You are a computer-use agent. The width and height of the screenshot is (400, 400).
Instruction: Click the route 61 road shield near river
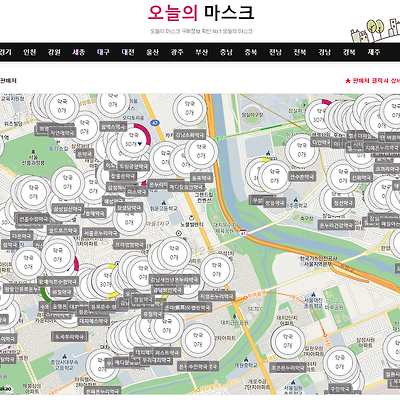pos(243,233)
